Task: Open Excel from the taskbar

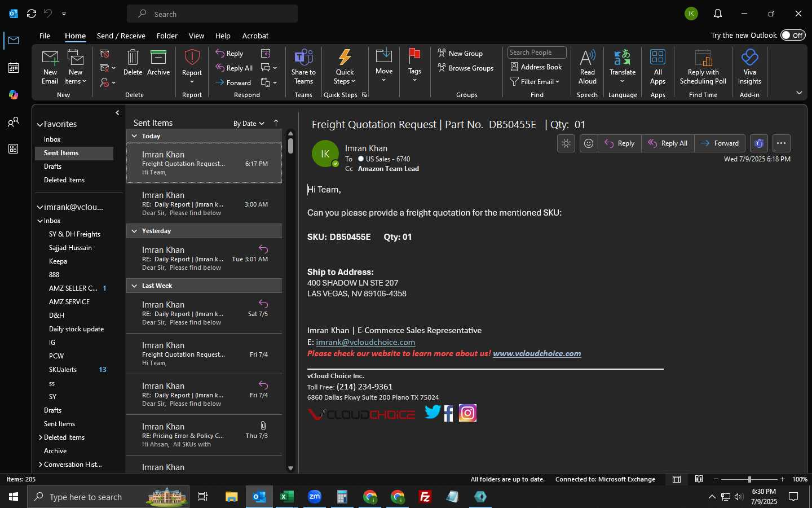Action: [x=287, y=497]
